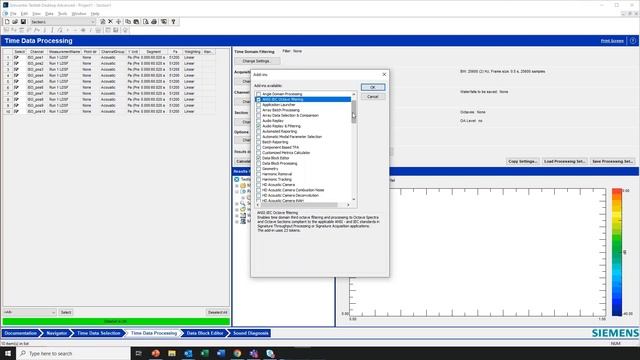Open Microsoft Teams from the taskbar
The width and height of the screenshot is (640, 360).
coord(253,353)
